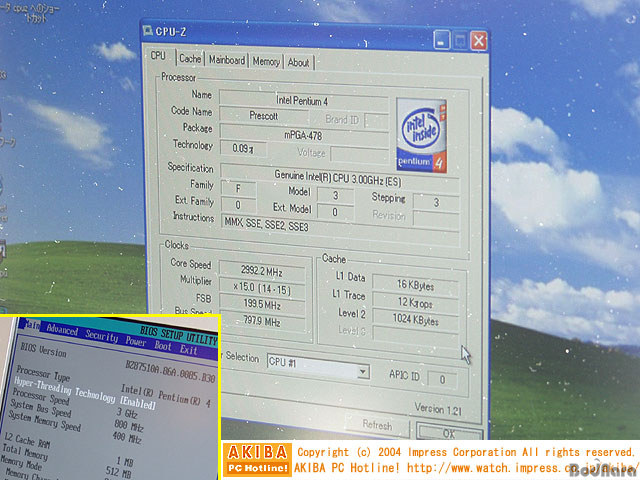Click the Intel Inside Pentium 4 logo
Viewport: 640px width, 480px height.
pyautogui.click(x=421, y=136)
